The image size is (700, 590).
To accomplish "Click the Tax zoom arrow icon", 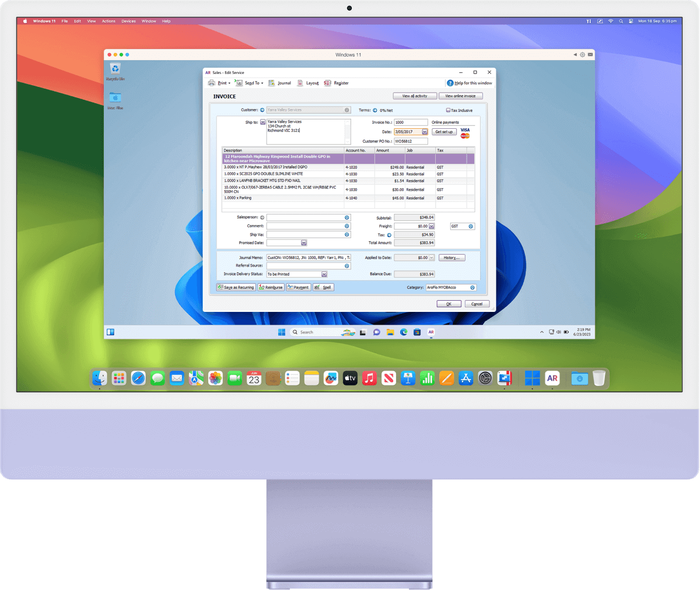I will (389, 235).
